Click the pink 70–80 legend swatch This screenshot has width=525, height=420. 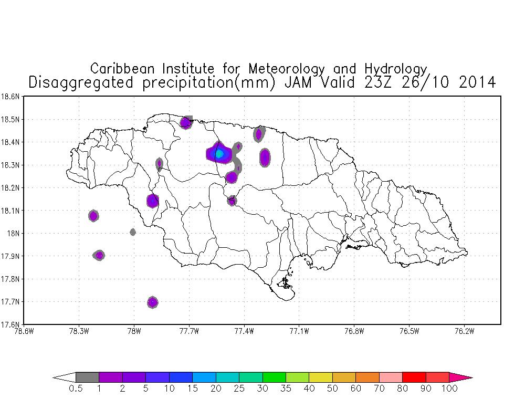391,377
